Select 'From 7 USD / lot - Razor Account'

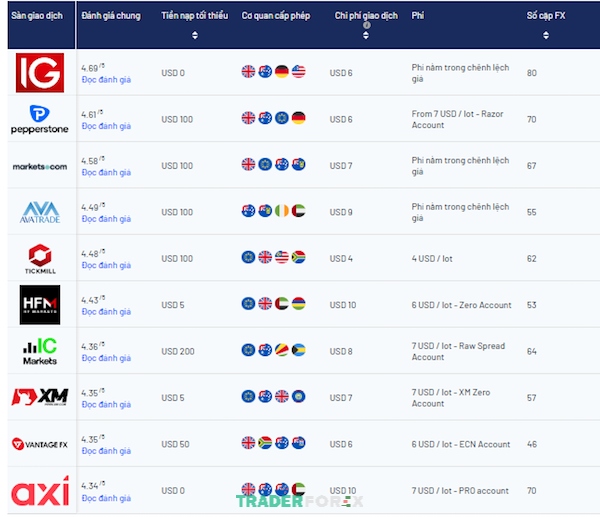(x=458, y=119)
